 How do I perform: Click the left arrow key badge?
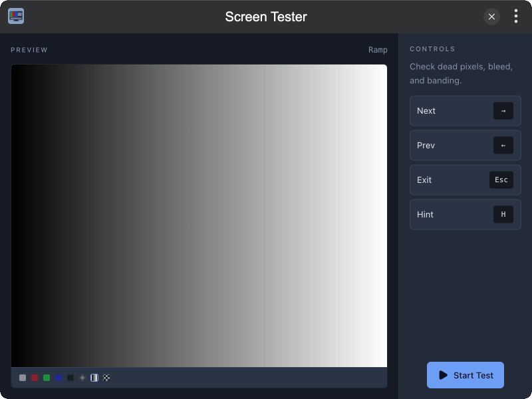click(x=503, y=146)
